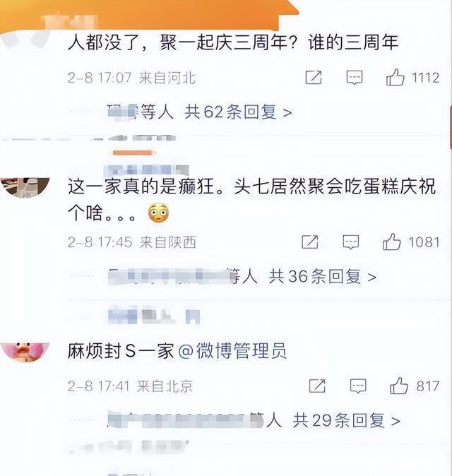Expand the 共36条回复 reply thread

[x=323, y=277]
